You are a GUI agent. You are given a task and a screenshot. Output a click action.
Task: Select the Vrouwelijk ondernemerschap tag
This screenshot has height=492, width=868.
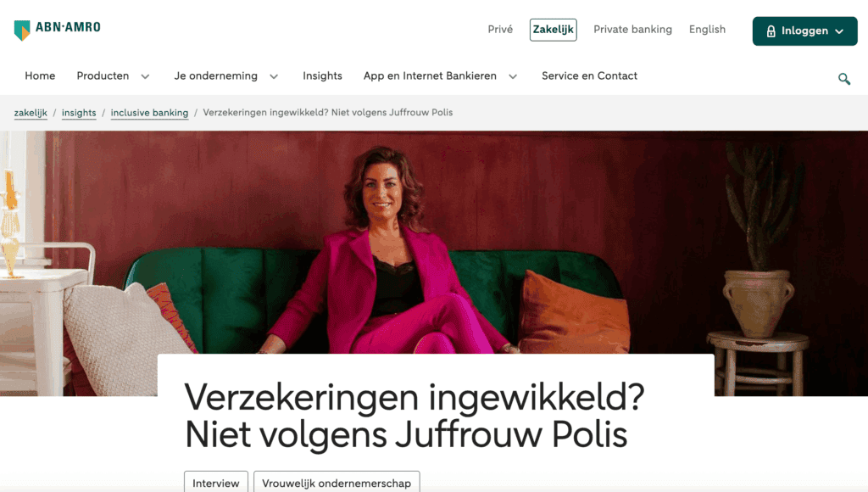click(337, 482)
